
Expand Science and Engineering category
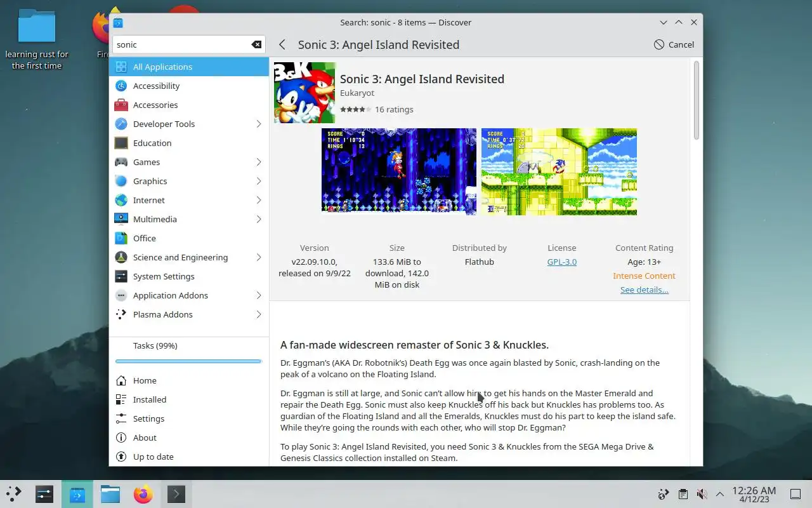pos(259,257)
